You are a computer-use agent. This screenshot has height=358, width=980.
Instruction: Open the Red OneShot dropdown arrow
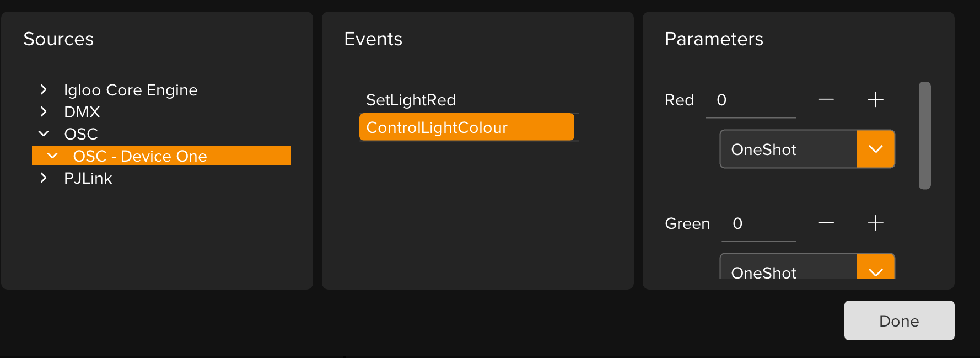click(x=875, y=149)
